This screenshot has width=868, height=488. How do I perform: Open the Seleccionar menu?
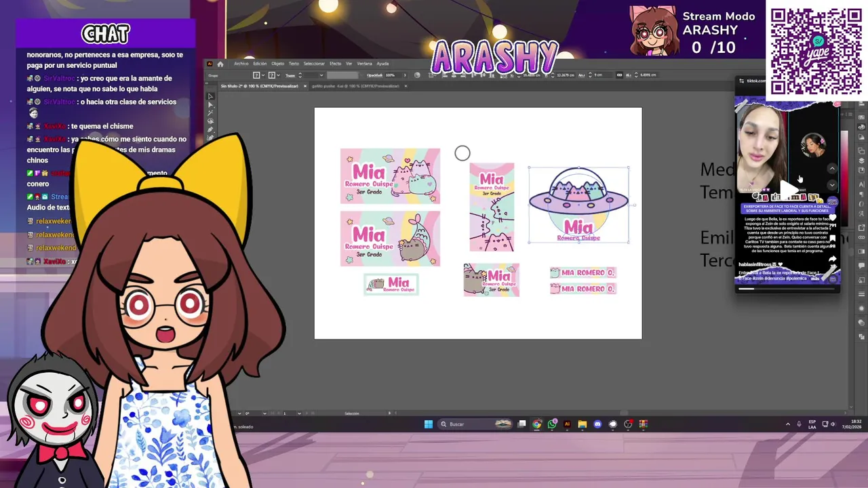pos(314,64)
